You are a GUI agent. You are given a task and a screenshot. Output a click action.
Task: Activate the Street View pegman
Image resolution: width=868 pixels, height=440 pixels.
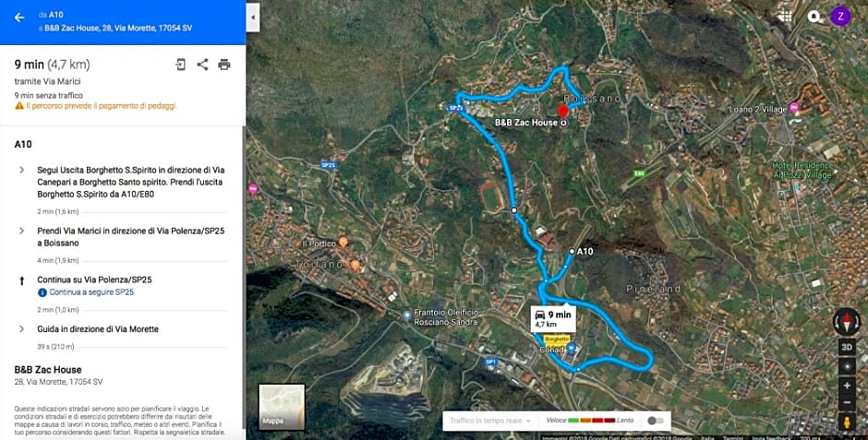847,422
